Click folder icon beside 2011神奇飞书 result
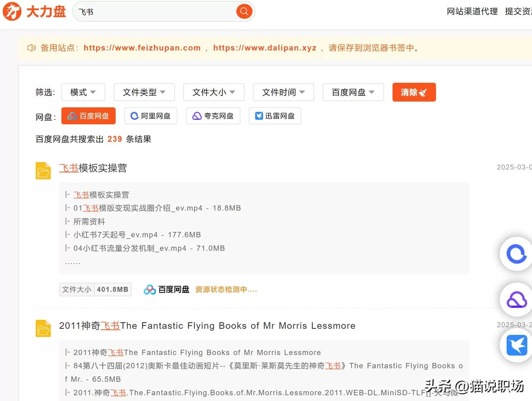Screen dimensions: 532x401 click(x=43, y=328)
